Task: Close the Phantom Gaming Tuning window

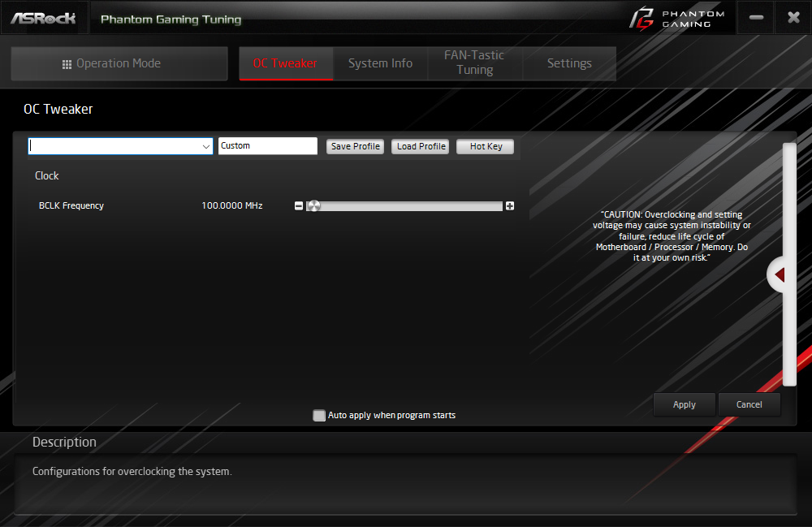Action: [793, 18]
